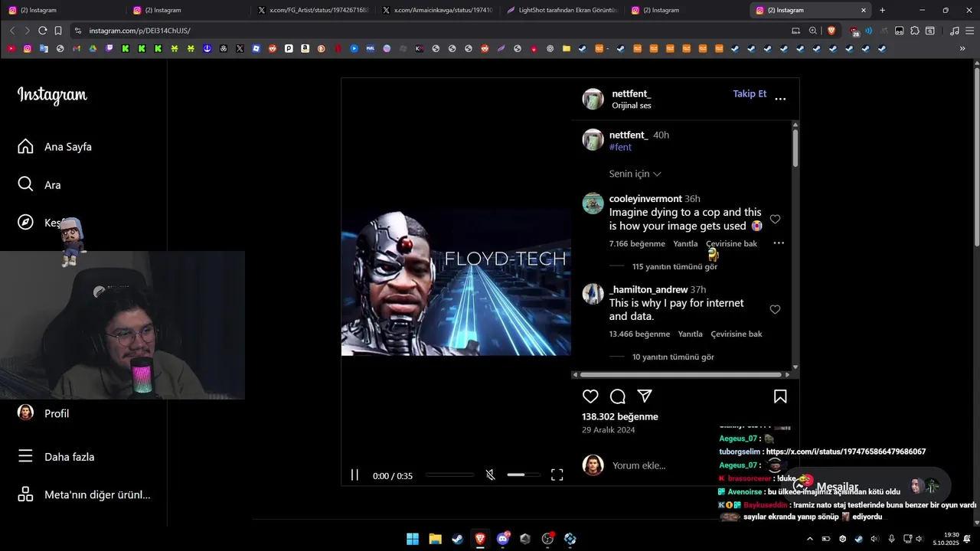Open the browser hamburger main menu
980x551 pixels.
(969, 31)
